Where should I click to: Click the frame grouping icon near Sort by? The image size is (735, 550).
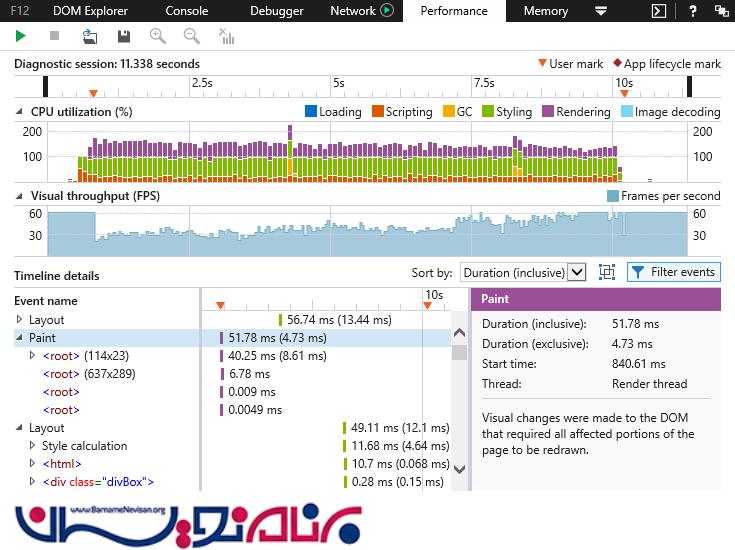pyautogui.click(x=606, y=272)
